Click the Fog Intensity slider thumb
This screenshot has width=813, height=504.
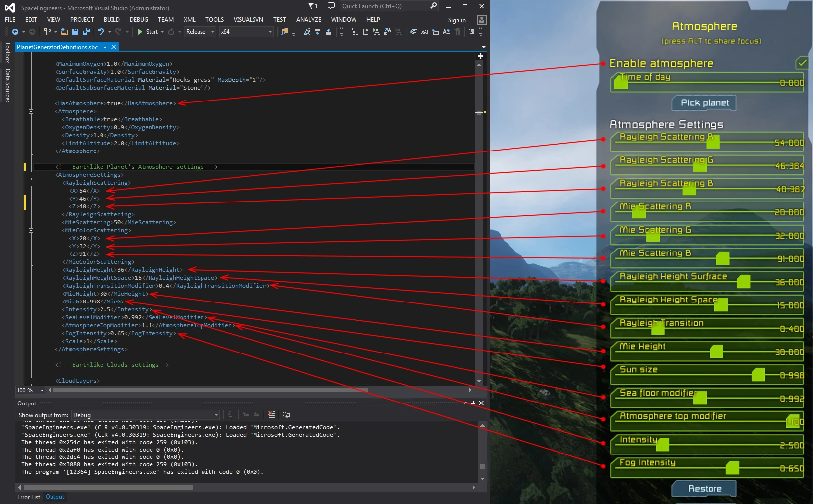click(732, 467)
